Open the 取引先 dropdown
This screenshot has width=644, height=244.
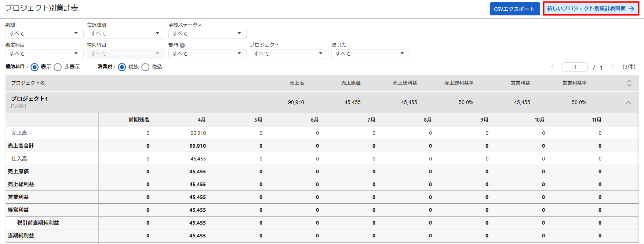point(370,54)
